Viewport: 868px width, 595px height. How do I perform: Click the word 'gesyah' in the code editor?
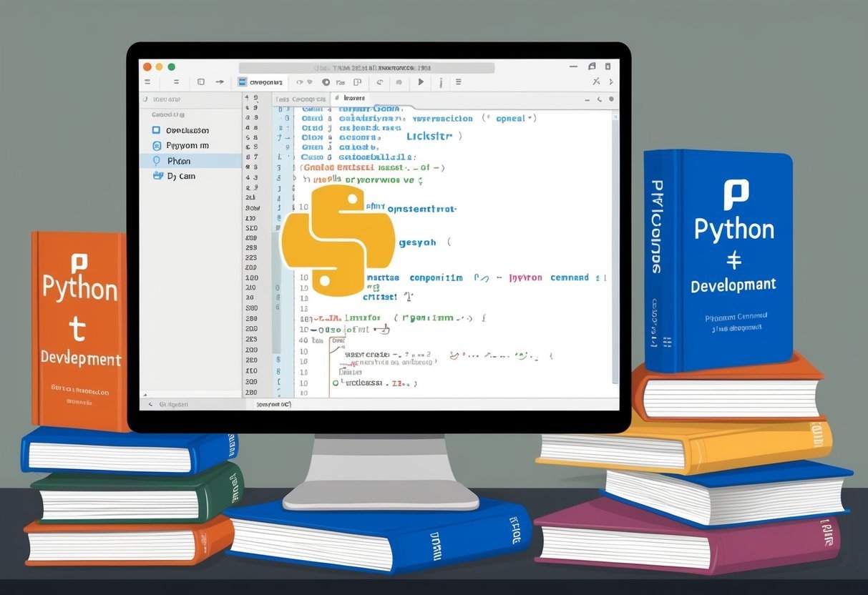click(x=417, y=242)
